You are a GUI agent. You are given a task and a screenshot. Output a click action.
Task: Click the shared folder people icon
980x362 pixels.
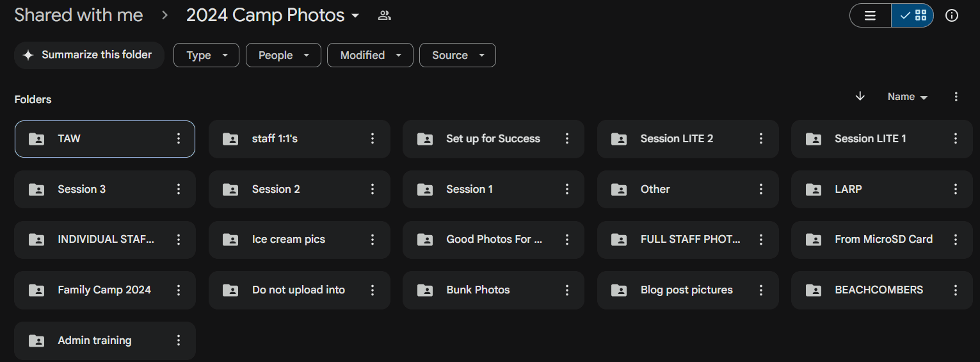(384, 16)
